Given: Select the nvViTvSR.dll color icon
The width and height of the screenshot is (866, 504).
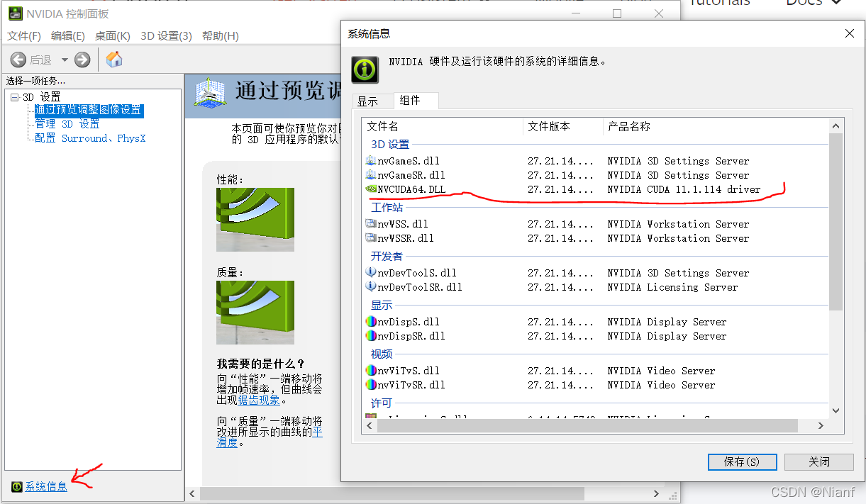Looking at the screenshot, I should click(x=370, y=385).
